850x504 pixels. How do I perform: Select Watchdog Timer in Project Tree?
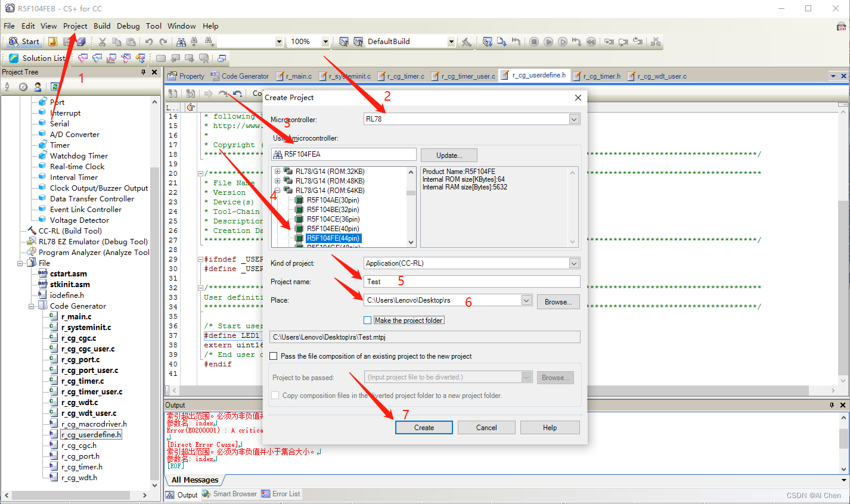pyautogui.click(x=79, y=156)
